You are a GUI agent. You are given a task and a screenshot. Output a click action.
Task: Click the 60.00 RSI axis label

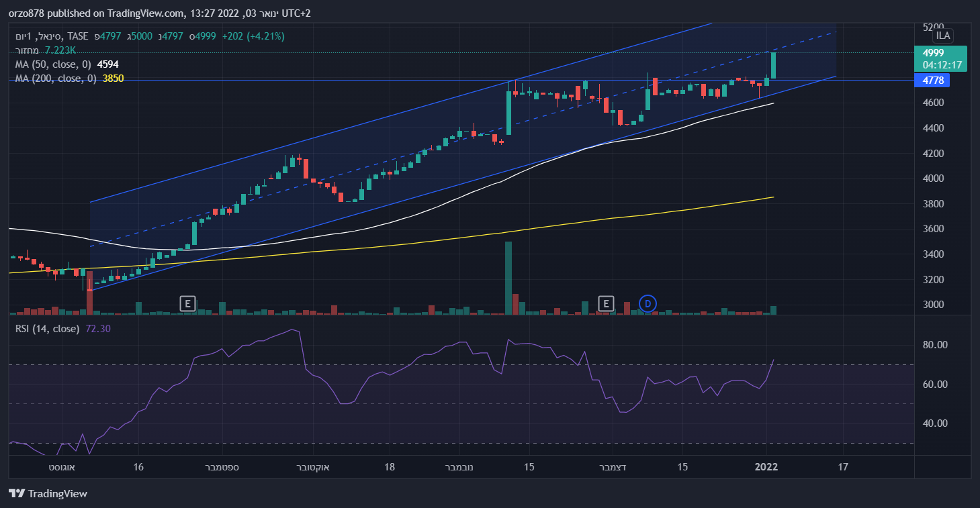click(934, 385)
